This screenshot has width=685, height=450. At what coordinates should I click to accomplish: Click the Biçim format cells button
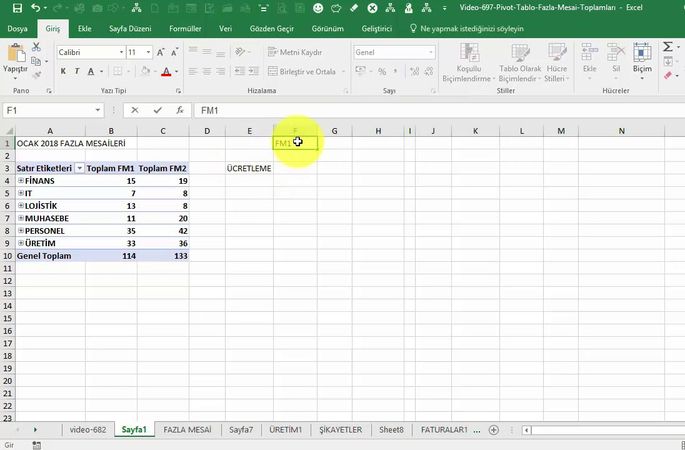[x=642, y=62]
